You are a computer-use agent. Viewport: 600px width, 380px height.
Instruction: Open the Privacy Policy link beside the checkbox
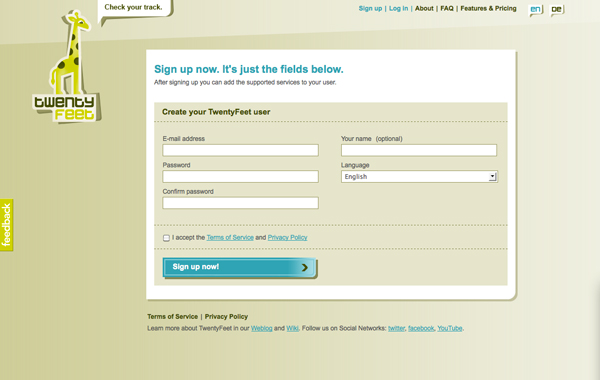pos(287,238)
